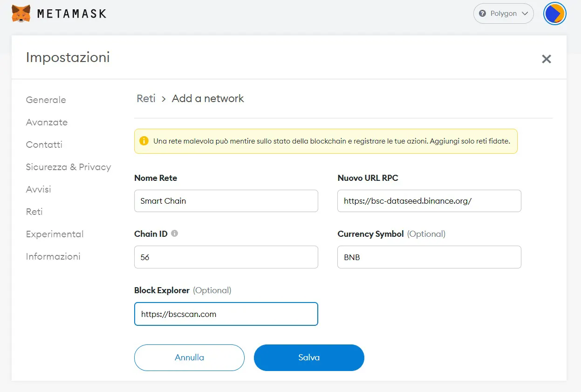Open Sicurezza & Privacy settings
581x392 pixels.
(68, 167)
